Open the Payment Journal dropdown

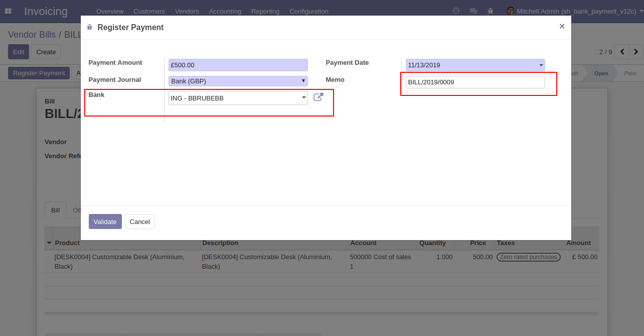(238, 81)
